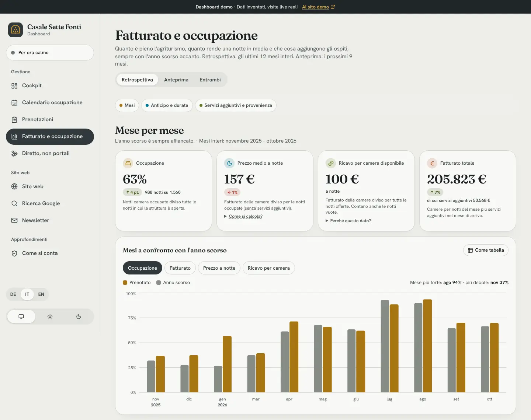531x420 pixels.
Task: Click the Casale Sette Fonti logo icon
Action: pos(15,30)
